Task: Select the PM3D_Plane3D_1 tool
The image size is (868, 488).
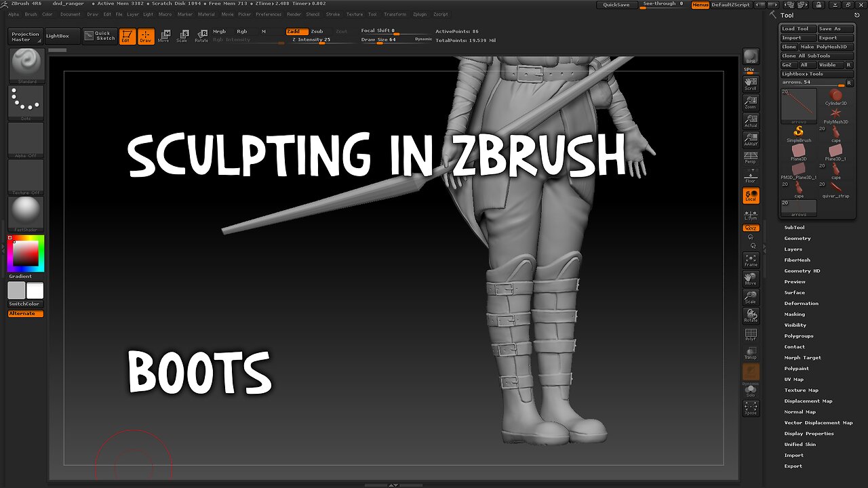Action: (x=799, y=170)
